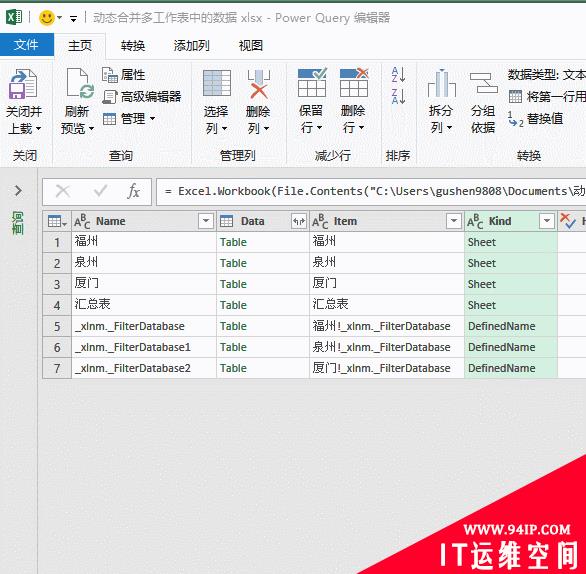
Task: Open Table link for _xlnm._FilterDatabase row 5
Action: (233, 326)
